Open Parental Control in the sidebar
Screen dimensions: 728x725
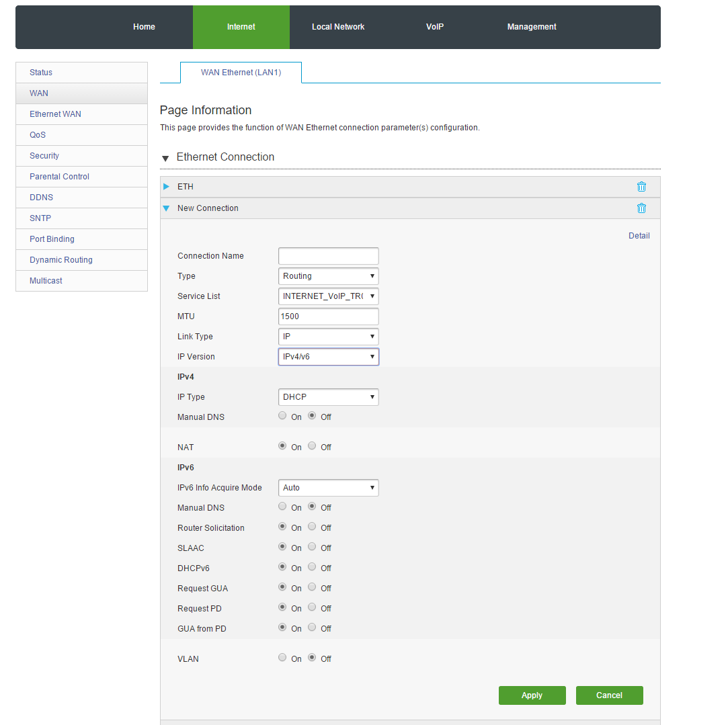pos(82,177)
